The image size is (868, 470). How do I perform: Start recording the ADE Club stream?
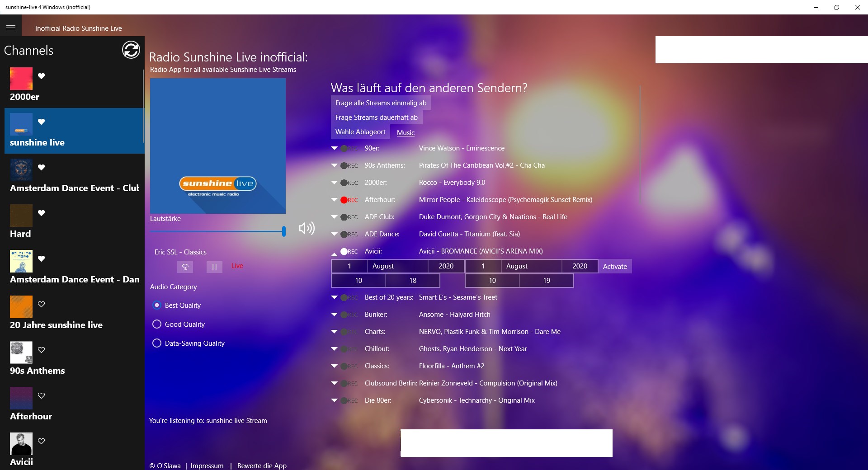coord(349,217)
